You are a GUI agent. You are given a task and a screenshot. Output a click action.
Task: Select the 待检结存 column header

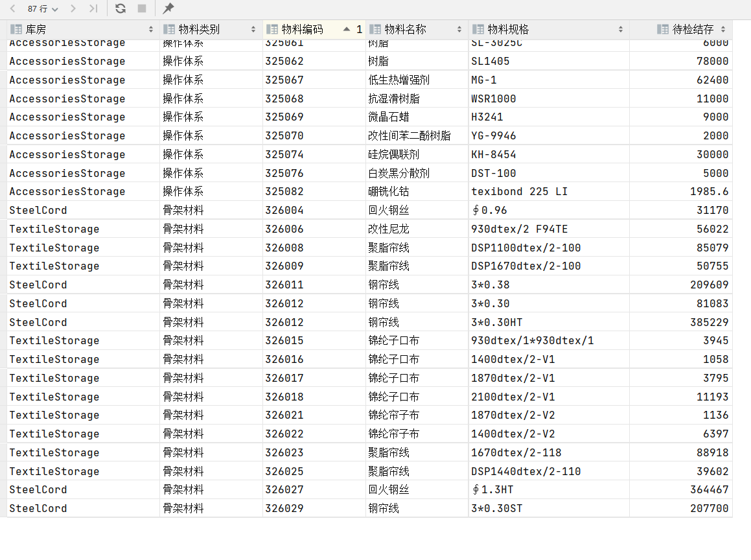(x=681, y=29)
